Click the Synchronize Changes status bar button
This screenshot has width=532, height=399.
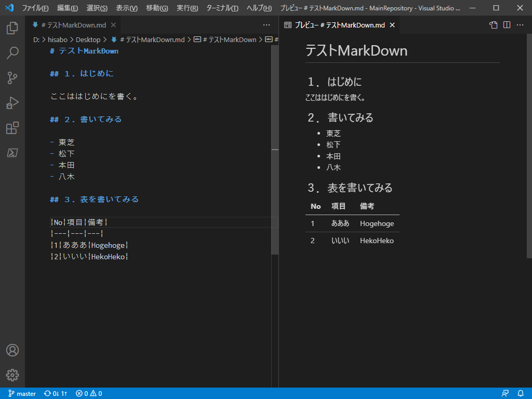pyautogui.click(x=55, y=393)
